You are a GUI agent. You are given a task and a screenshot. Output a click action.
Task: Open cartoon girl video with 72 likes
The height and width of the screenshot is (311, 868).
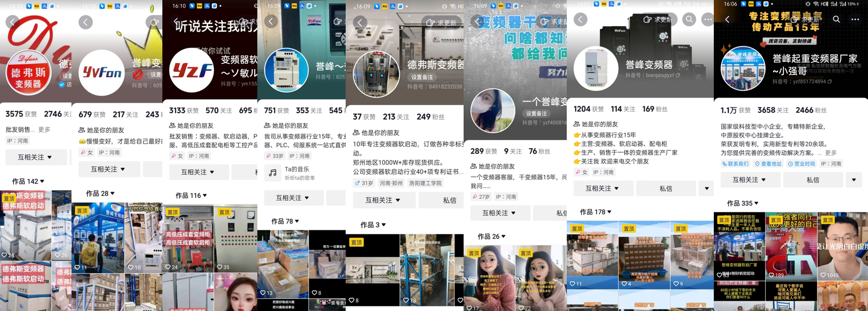[x=541, y=278]
